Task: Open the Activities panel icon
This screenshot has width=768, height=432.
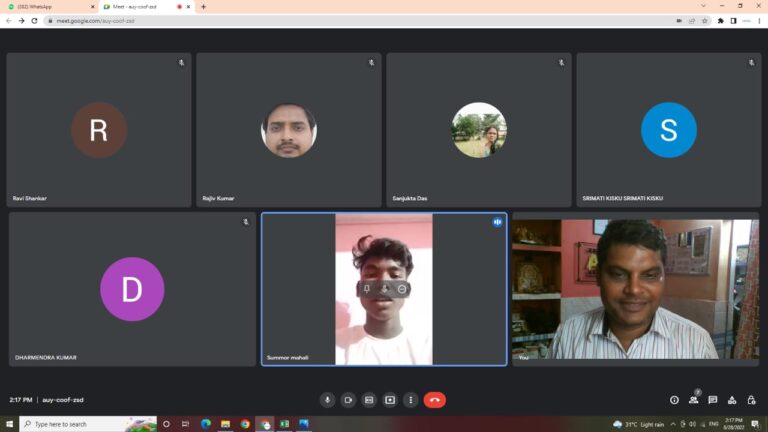Action: click(732, 400)
